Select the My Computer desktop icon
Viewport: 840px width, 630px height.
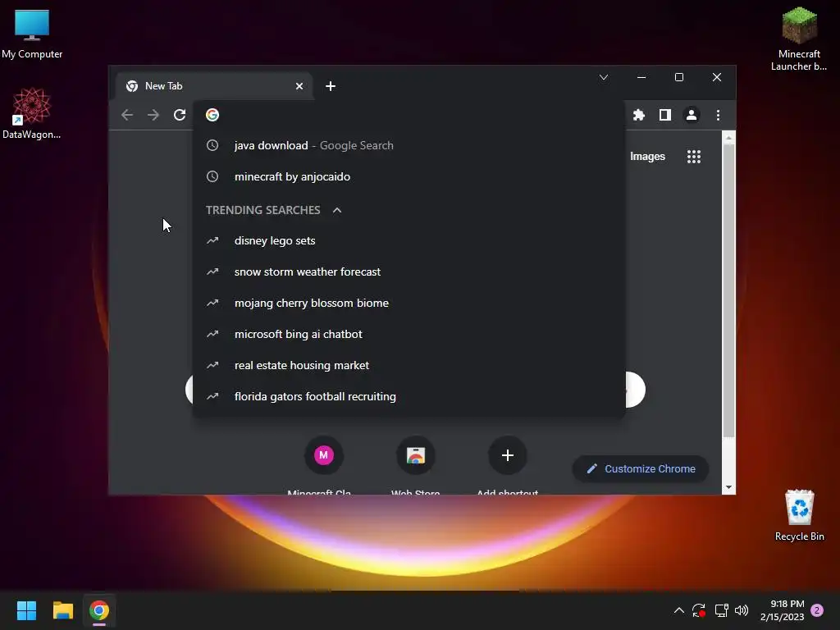[32, 34]
